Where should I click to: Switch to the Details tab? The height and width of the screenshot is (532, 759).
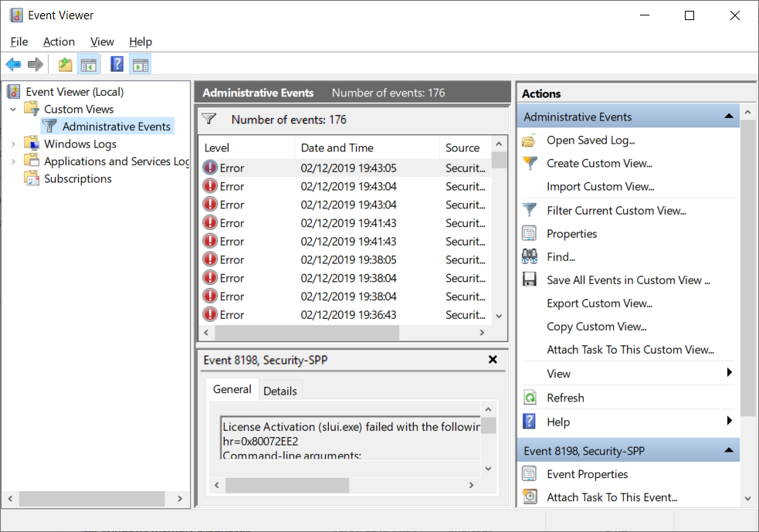280,391
